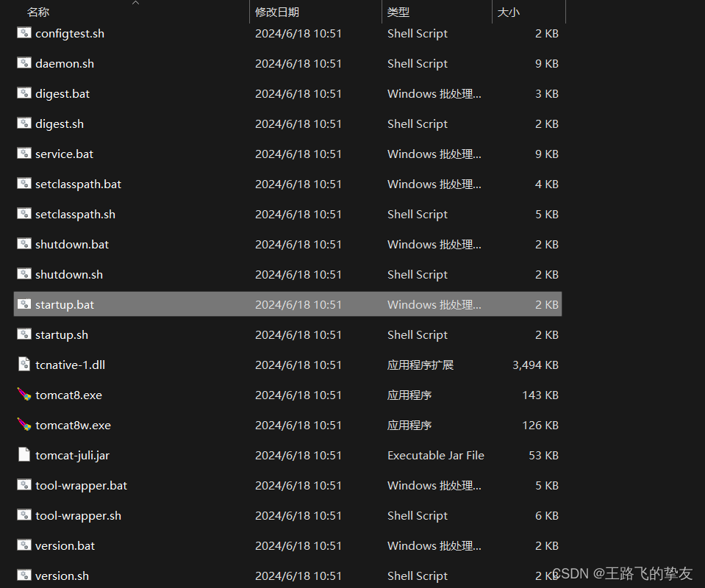Viewport: 705px width, 588px height.
Task: Click the modified date of startup.bat
Action: [x=298, y=304]
